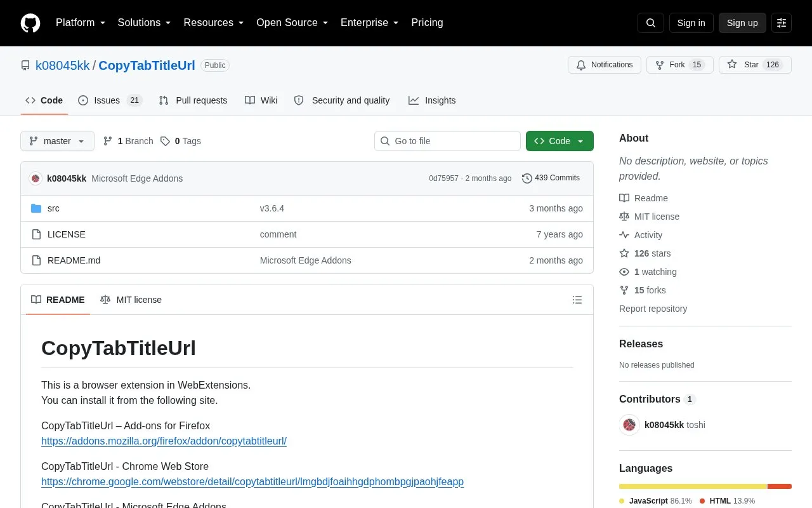812x508 pixels.
Task: Click the contributor k08045kk avatar
Action: (629, 425)
